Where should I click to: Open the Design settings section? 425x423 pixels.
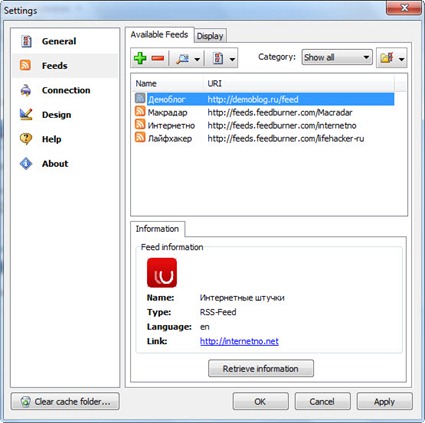tap(65, 115)
